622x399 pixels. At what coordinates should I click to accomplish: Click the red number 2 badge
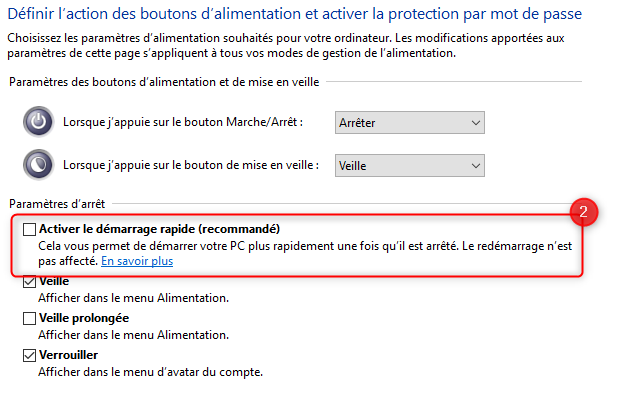coord(584,212)
